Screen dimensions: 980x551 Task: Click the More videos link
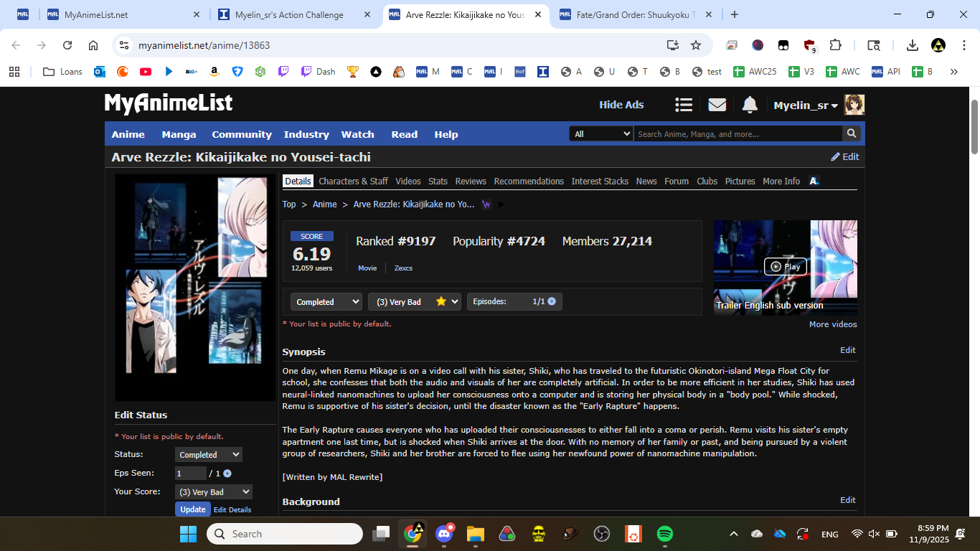click(x=833, y=324)
